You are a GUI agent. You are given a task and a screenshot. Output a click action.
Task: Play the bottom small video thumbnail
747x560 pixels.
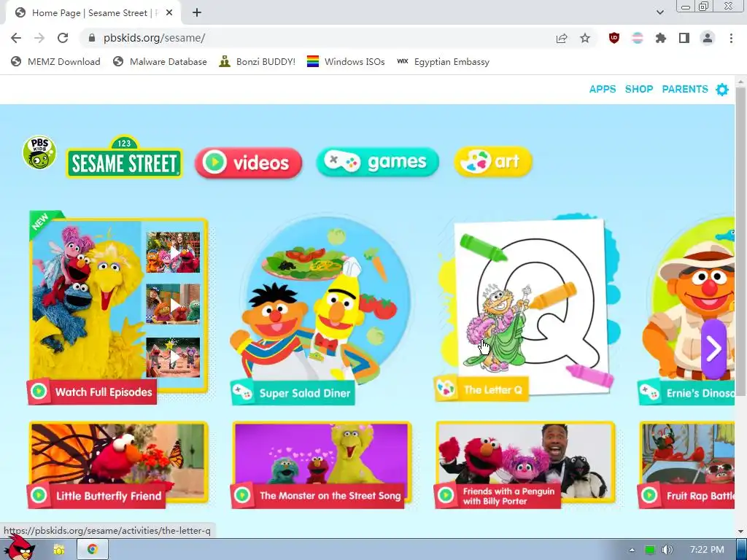click(x=173, y=357)
